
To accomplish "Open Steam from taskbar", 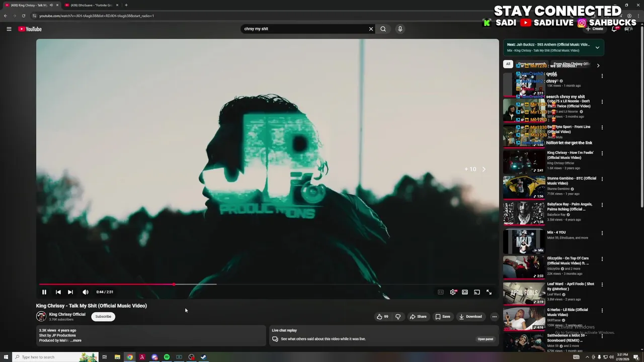I will tap(203, 357).
